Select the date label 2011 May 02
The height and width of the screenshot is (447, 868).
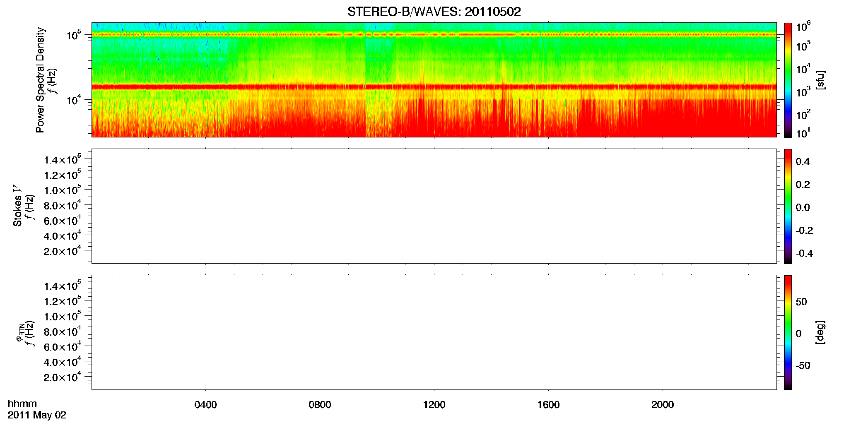(37, 415)
